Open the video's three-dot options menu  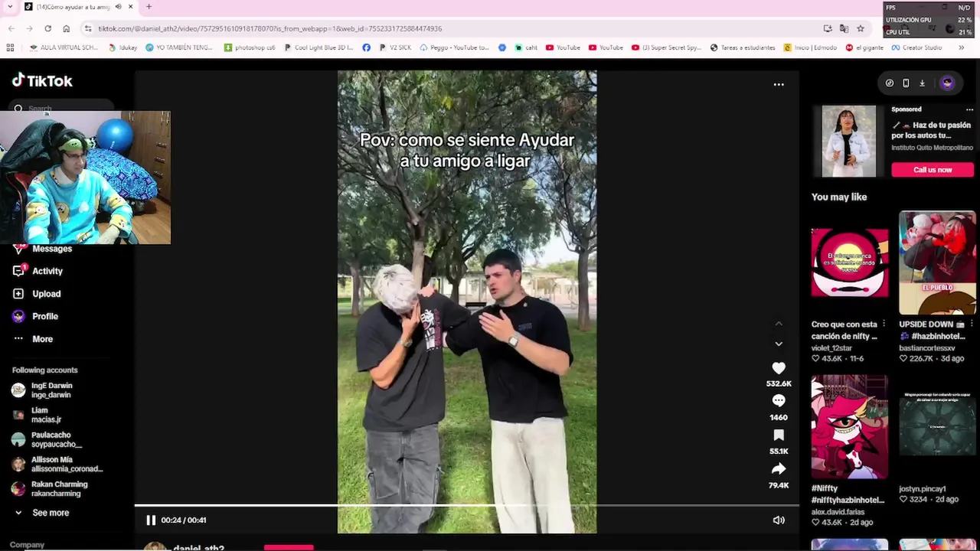(779, 84)
